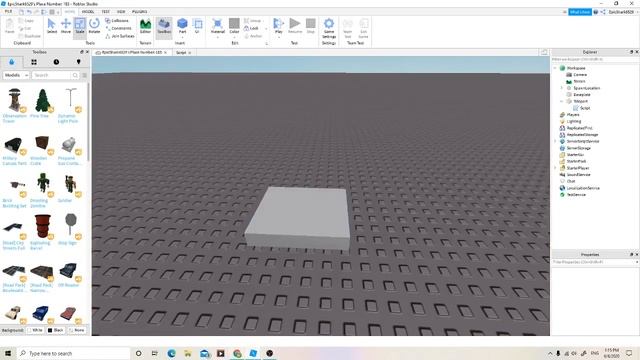
Task: Open the UI insert tool
Action: [198, 26]
